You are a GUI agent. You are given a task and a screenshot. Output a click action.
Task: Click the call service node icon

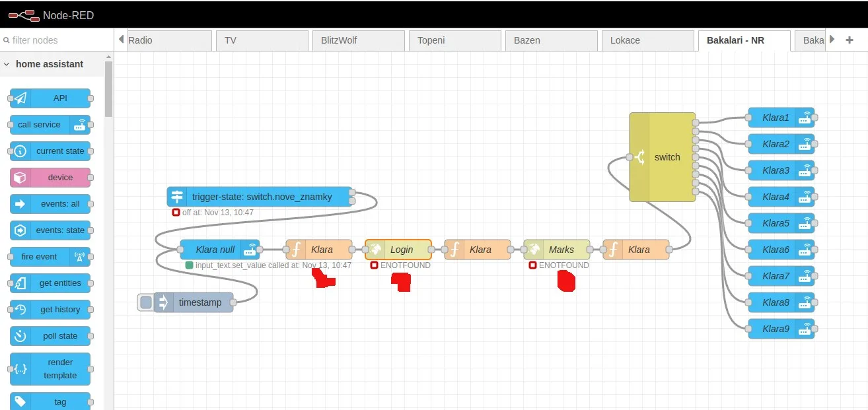(x=79, y=125)
